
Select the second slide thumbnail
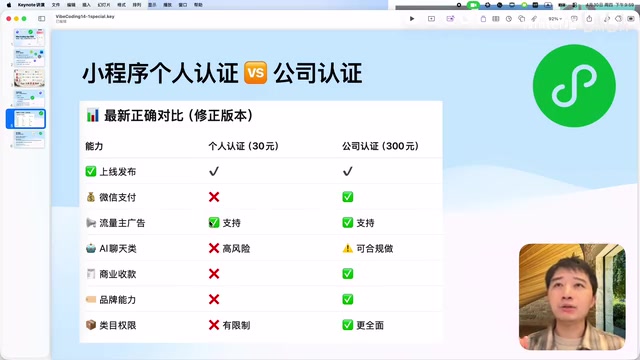(x=29, y=58)
